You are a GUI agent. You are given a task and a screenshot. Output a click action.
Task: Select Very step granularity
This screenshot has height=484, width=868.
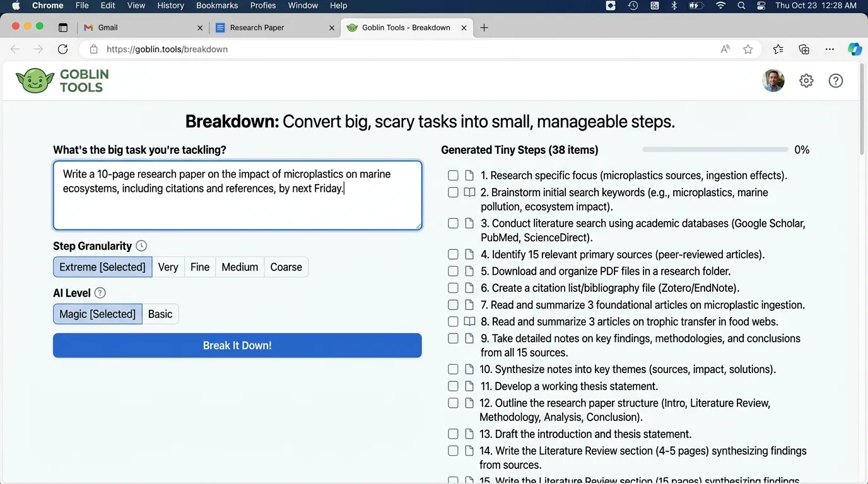[x=168, y=267]
